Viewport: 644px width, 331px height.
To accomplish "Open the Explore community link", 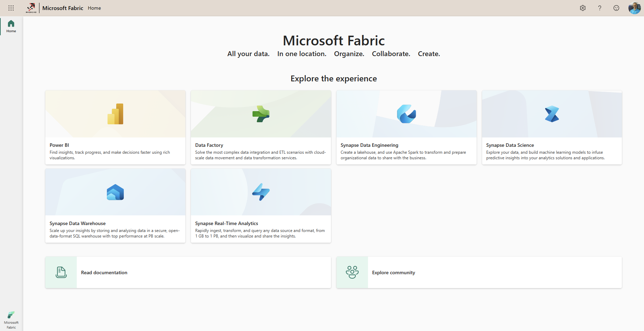I will point(394,272).
